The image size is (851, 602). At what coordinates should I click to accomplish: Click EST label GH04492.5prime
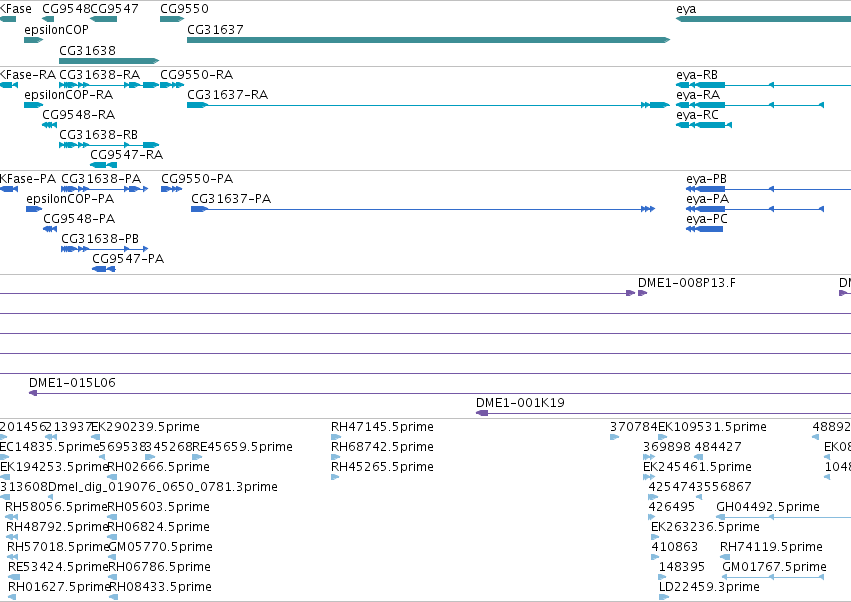tap(768, 506)
